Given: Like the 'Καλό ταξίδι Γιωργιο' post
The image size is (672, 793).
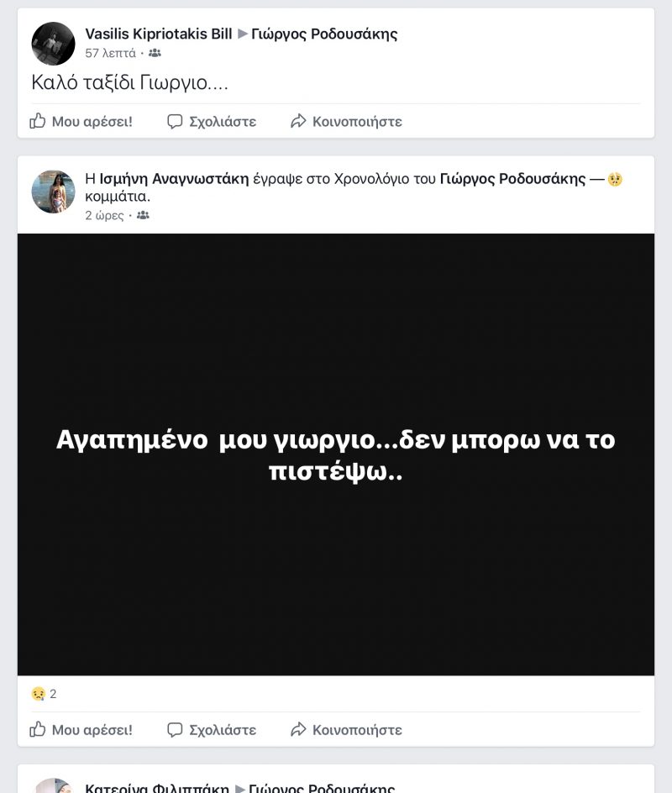Looking at the screenshot, I should tap(81, 121).
